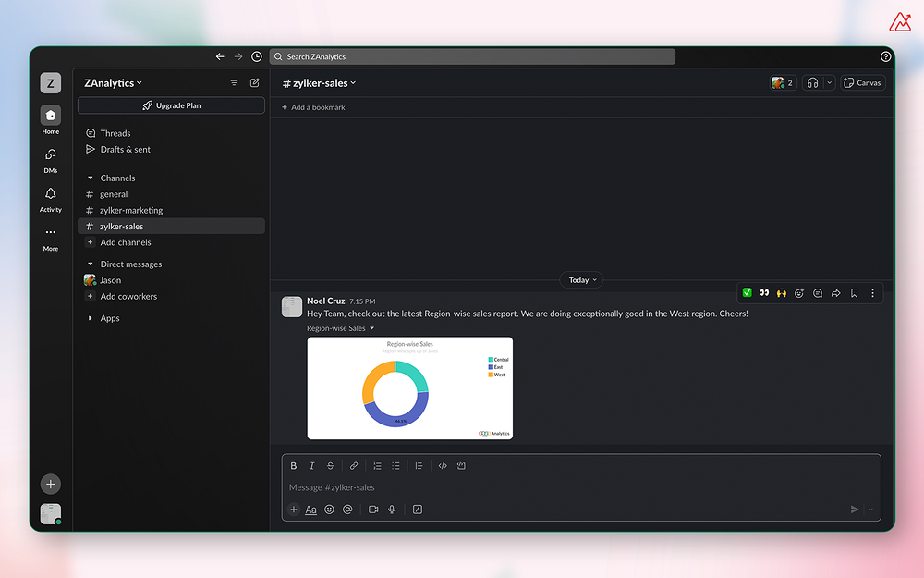Toggle bold formatting

click(x=294, y=466)
